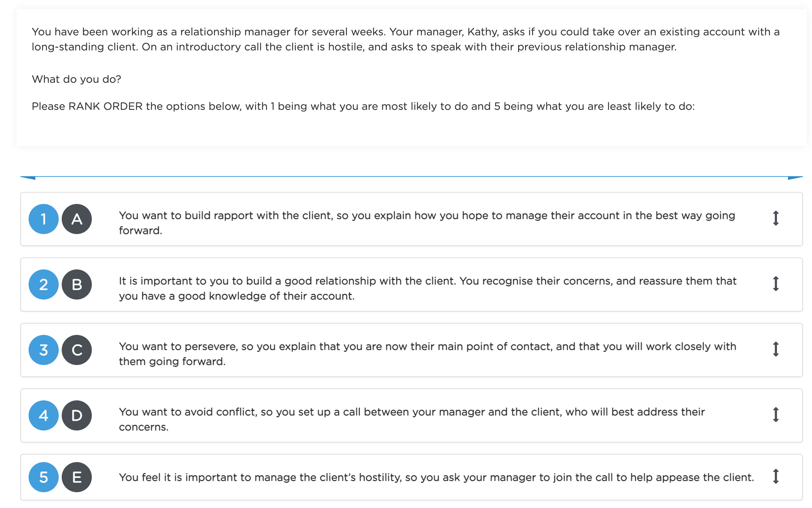Click the blue rank 5 circle
The width and height of the screenshot is (812, 508).
click(44, 477)
